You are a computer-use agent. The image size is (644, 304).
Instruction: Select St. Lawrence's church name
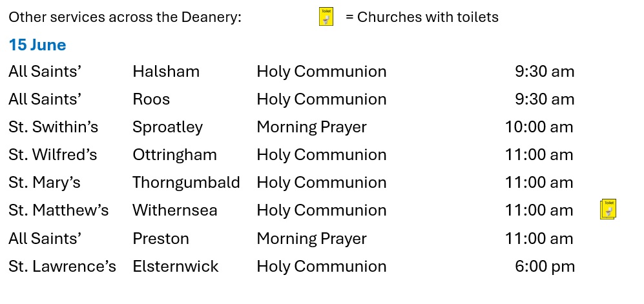pos(63,267)
